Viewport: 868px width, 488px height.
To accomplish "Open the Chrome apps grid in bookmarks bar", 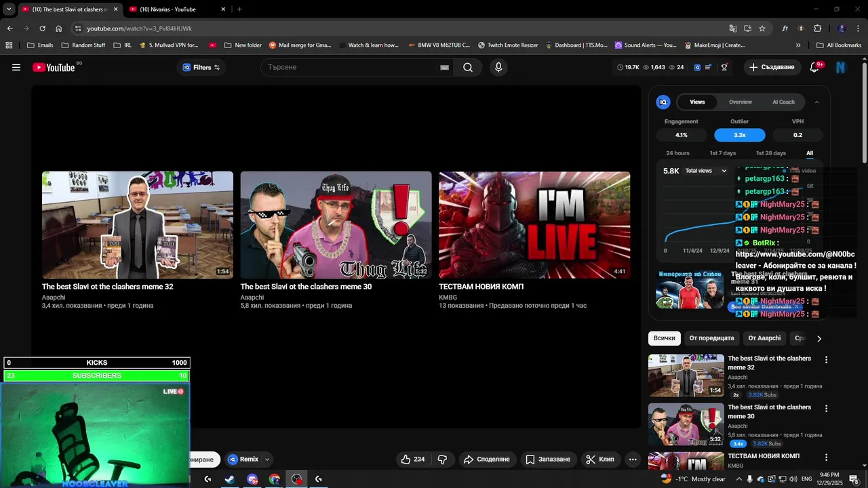I will [9, 45].
